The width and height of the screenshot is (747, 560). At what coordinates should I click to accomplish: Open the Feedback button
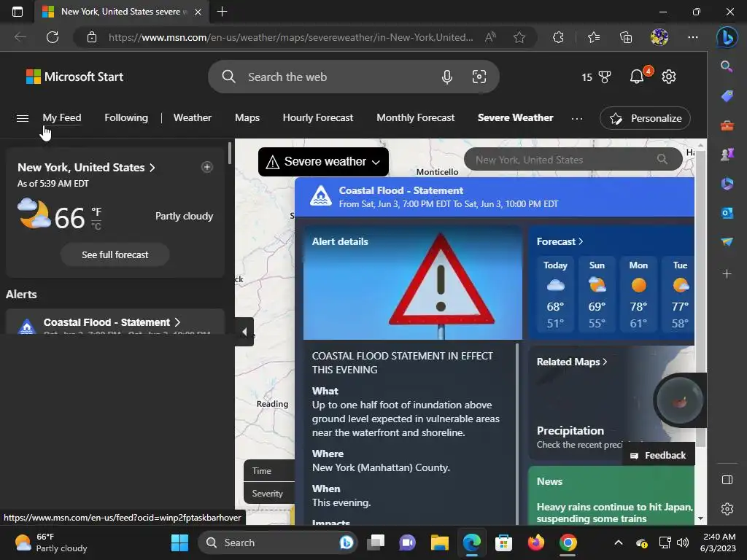coord(659,455)
